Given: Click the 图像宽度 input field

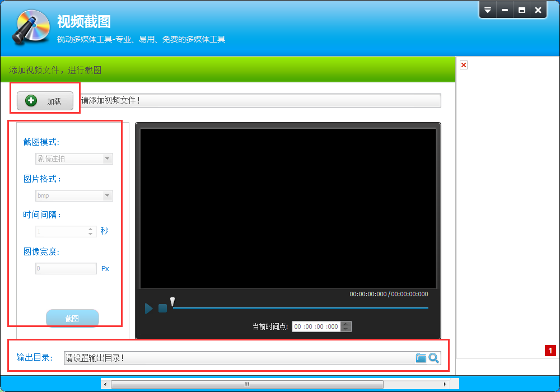Looking at the screenshot, I should point(66,268).
